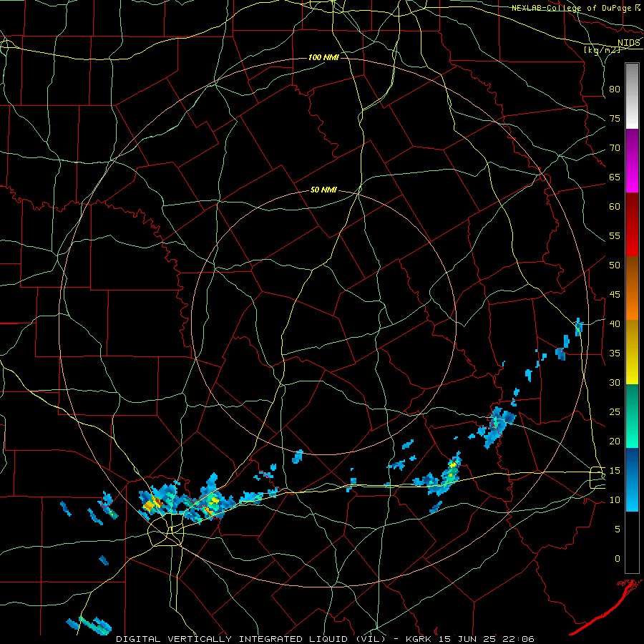644x644 pixels.
Task: Click the 80 tick label on the scale
Action: pyautogui.click(x=615, y=89)
